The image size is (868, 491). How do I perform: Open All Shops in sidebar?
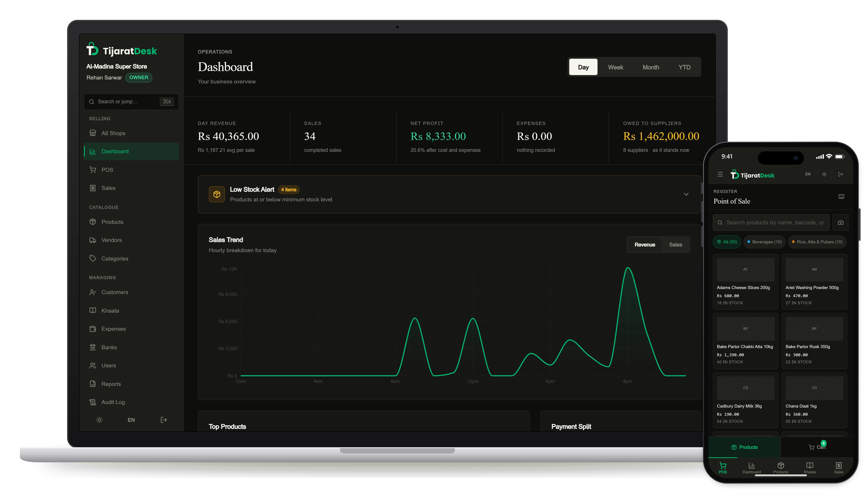pyautogui.click(x=131, y=133)
